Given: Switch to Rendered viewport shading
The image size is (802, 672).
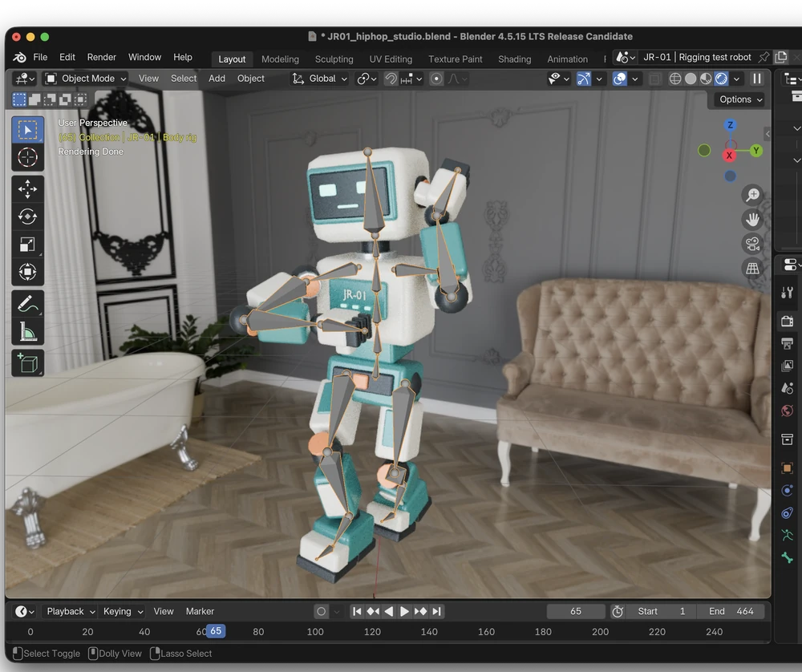Looking at the screenshot, I should coord(721,79).
